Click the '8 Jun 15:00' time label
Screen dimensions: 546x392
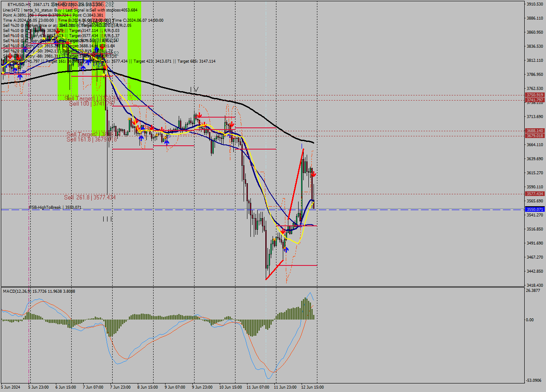(148, 387)
